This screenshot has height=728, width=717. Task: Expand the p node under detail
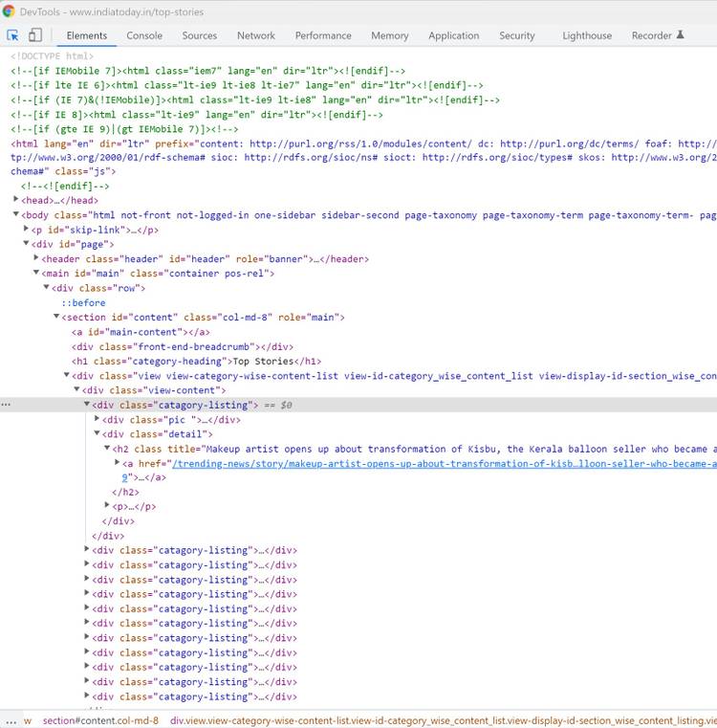pyautogui.click(x=107, y=505)
